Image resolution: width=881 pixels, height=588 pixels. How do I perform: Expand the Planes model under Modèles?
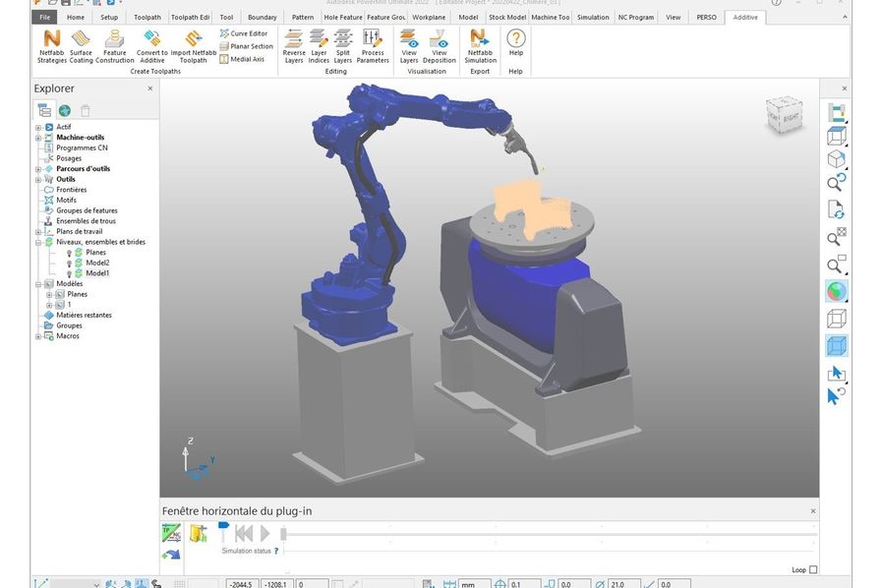[49, 295]
